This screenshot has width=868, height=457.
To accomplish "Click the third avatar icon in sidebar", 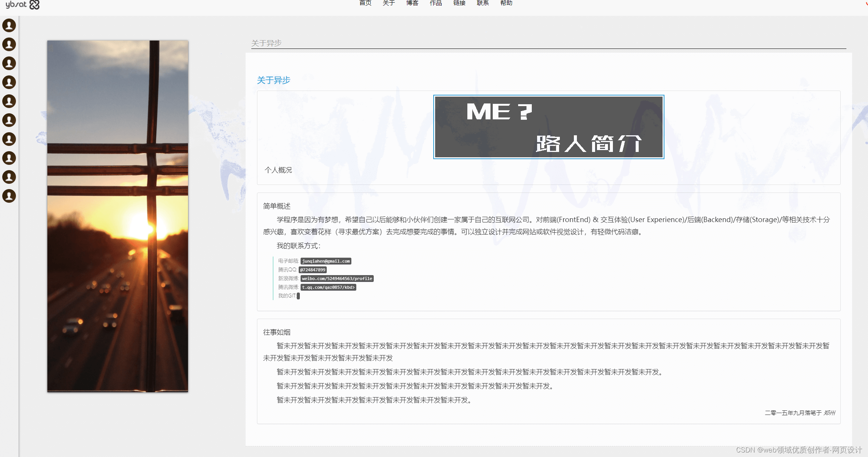I will pos(9,63).
